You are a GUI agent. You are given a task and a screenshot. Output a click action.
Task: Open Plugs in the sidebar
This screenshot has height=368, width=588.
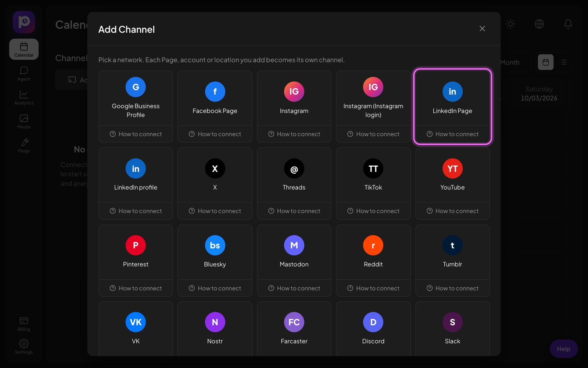[24, 145]
